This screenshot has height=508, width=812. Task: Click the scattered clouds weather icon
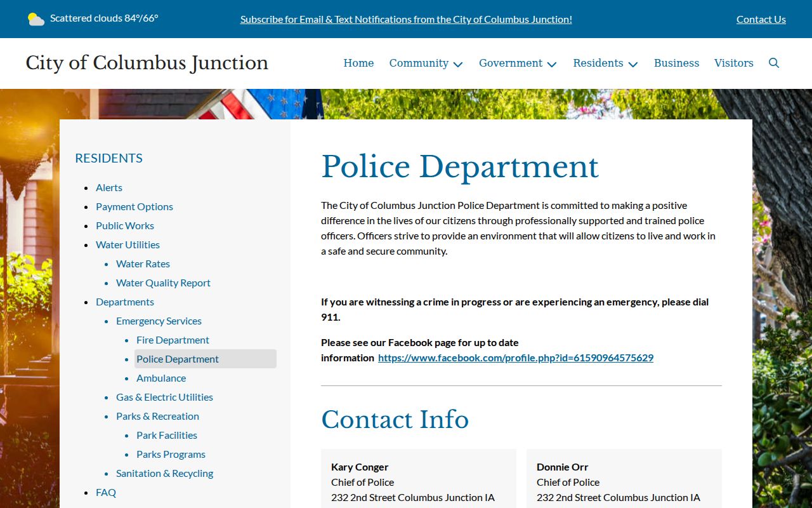click(36, 19)
